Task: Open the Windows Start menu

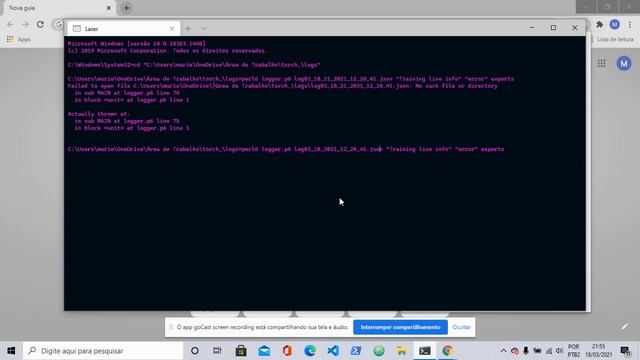Action: (11, 351)
